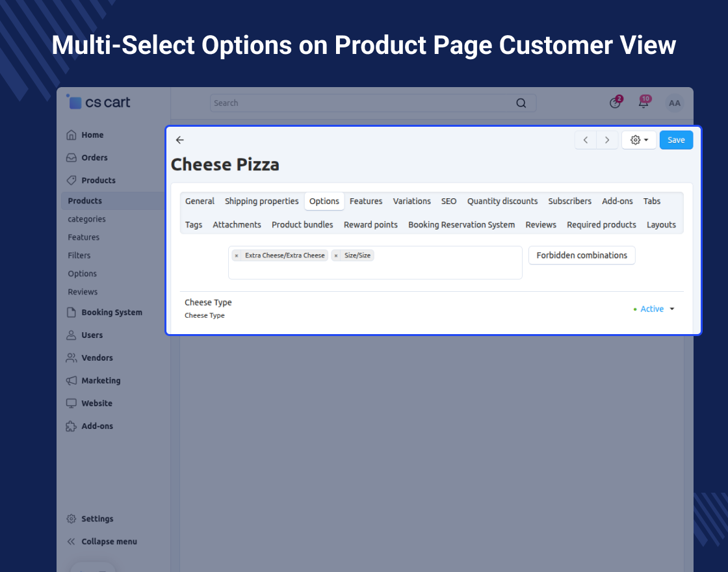
Task: Open Forbidden combinations
Action: (582, 255)
